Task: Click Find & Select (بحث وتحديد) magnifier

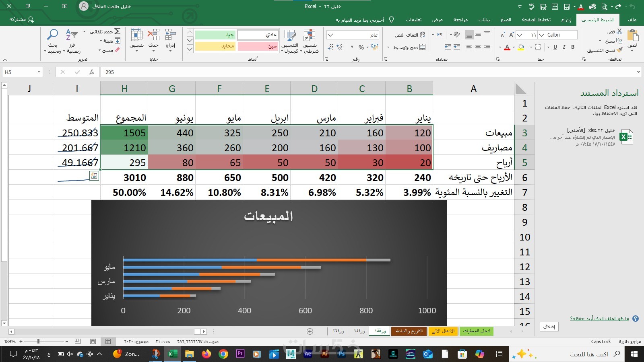Action: pyautogui.click(x=53, y=35)
